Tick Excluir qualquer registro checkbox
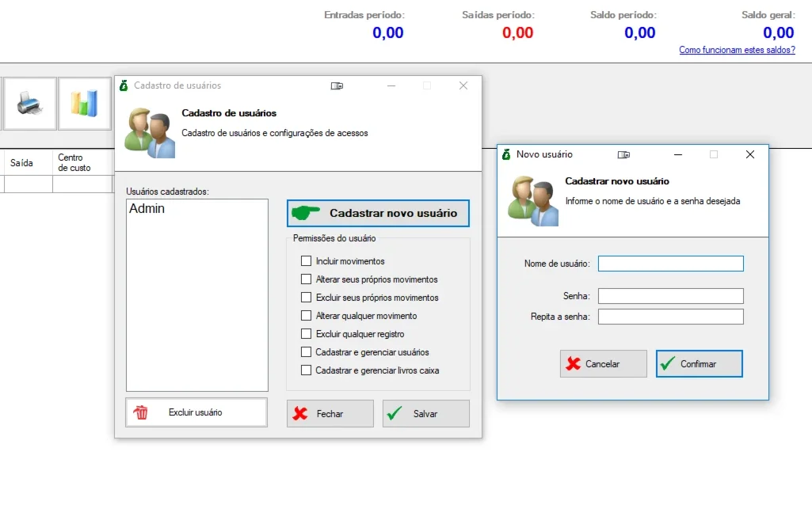812x505 pixels. (x=306, y=334)
